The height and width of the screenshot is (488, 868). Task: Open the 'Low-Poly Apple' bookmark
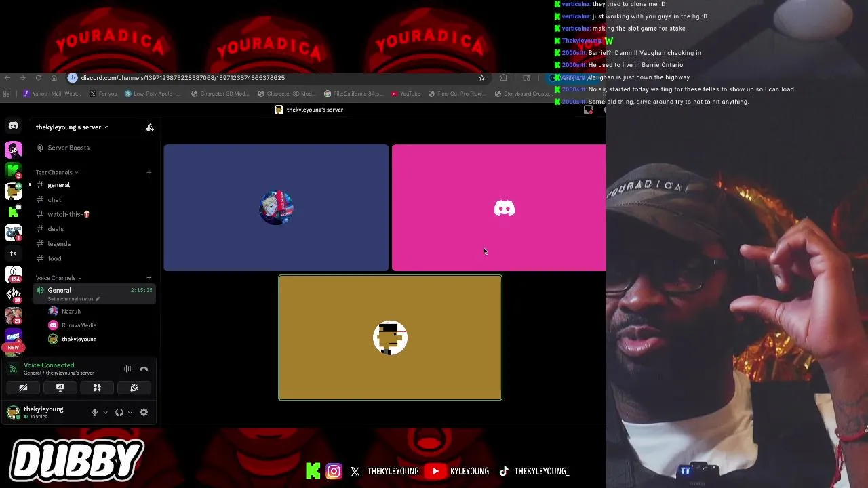(x=153, y=94)
